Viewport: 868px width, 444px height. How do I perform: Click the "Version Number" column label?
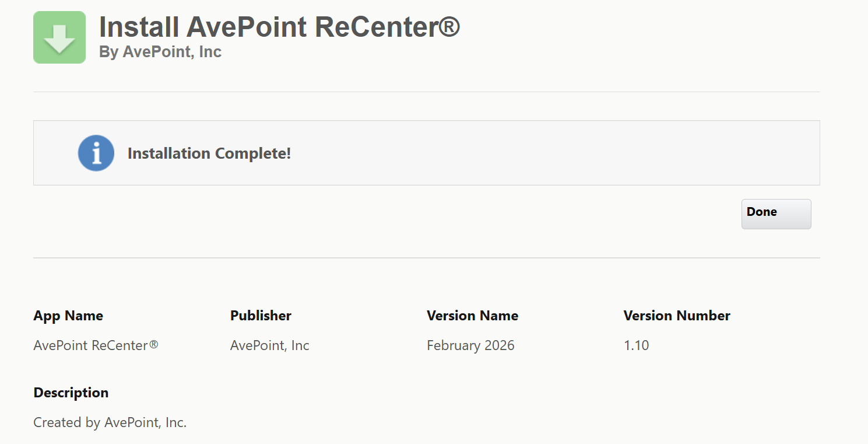point(676,316)
